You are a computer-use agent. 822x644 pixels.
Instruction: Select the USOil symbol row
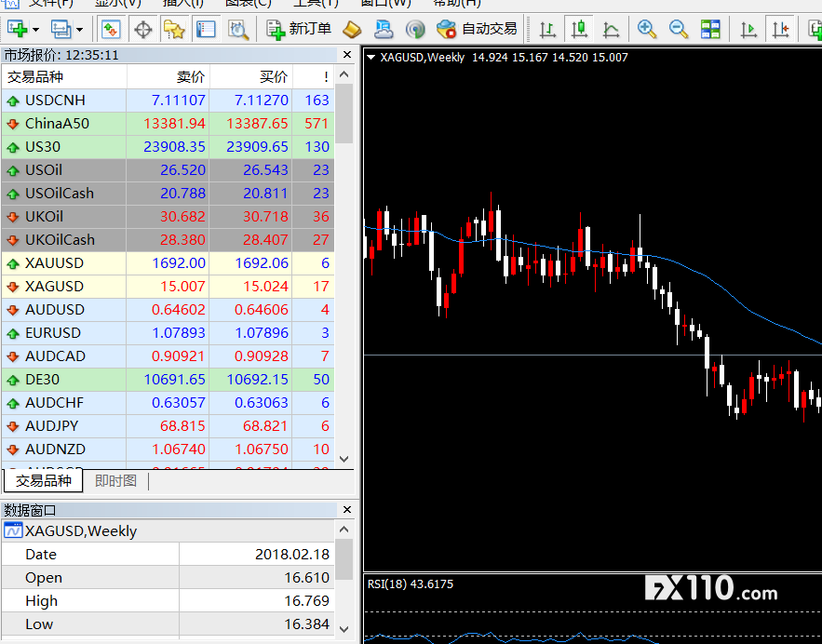168,169
